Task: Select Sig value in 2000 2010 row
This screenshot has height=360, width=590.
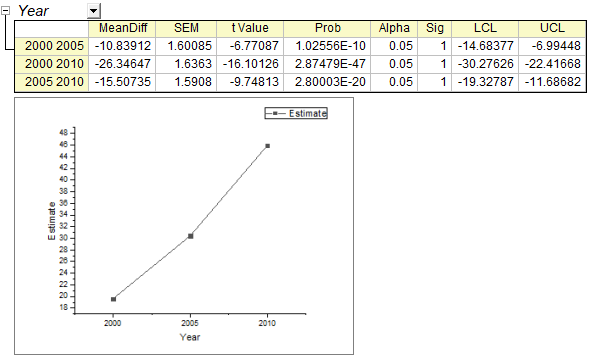Action: [x=435, y=64]
